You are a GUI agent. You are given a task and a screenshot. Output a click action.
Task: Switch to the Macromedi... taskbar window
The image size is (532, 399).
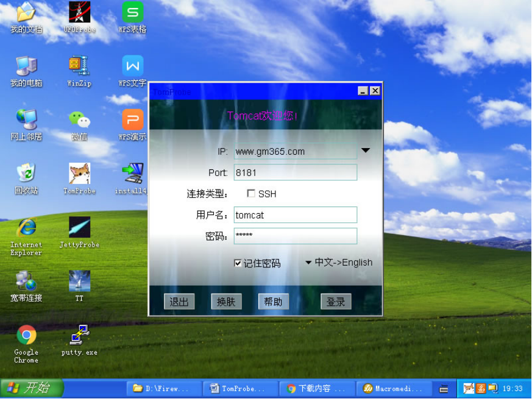click(x=394, y=389)
